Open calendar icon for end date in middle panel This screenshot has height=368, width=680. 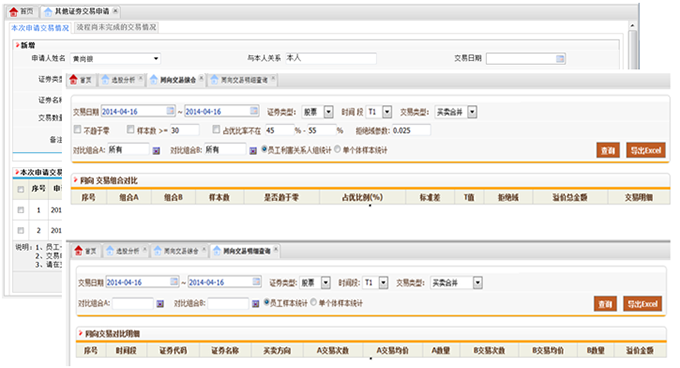coord(254,111)
